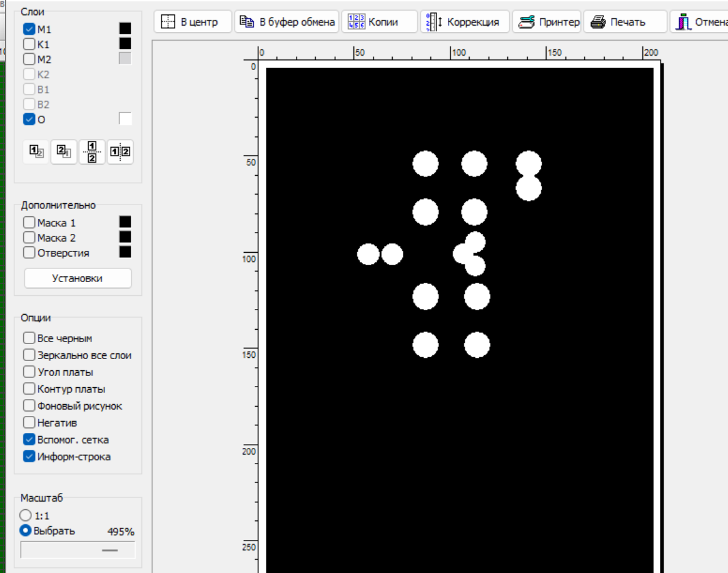Viewport: 728px width, 573px height.
Task: Disable 'Вспомог. сетка' checkbox
Action: (29, 439)
